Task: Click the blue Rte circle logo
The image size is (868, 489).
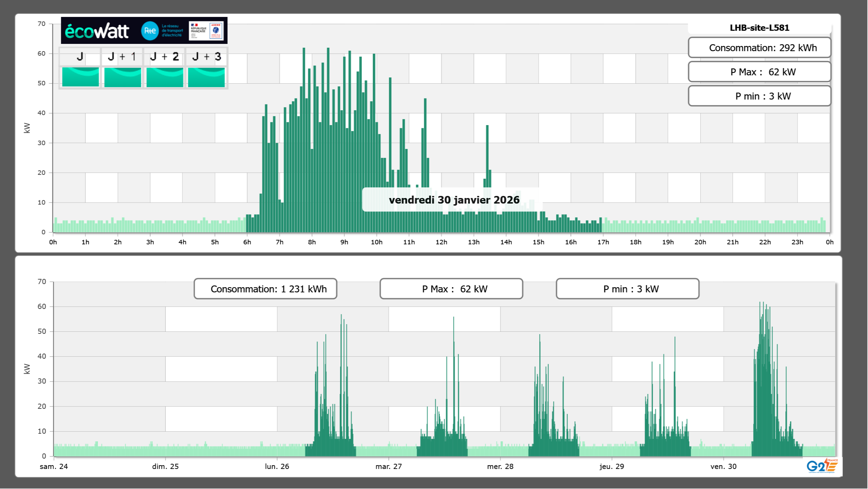Action: (x=150, y=31)
